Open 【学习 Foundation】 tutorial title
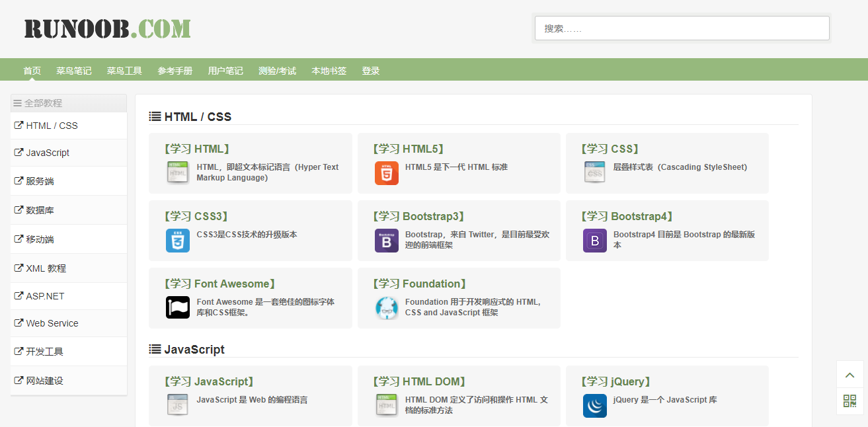The height and width of the screenshot is (427, 868). pyautogui.click(x=420, y=284)
